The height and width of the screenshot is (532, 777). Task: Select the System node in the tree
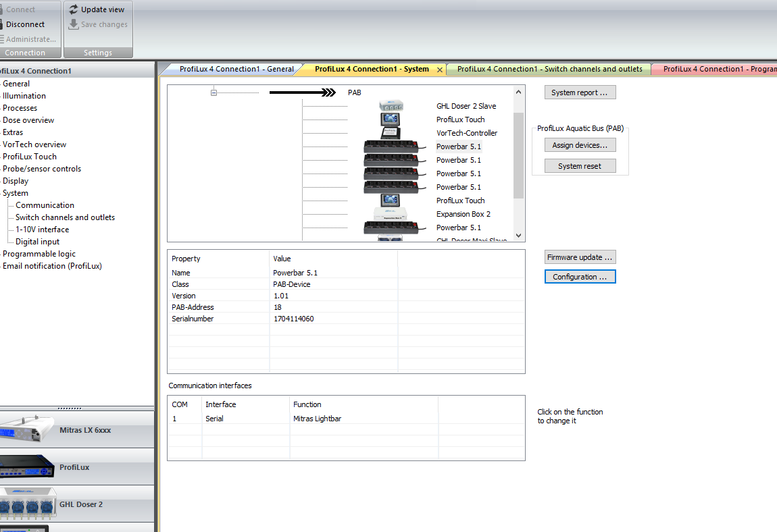coord(16,192)
